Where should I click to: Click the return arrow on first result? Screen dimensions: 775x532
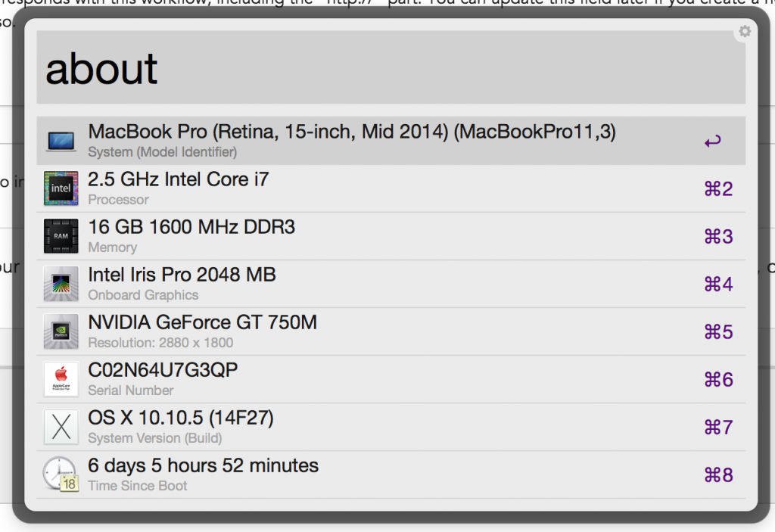coord(712,142)
